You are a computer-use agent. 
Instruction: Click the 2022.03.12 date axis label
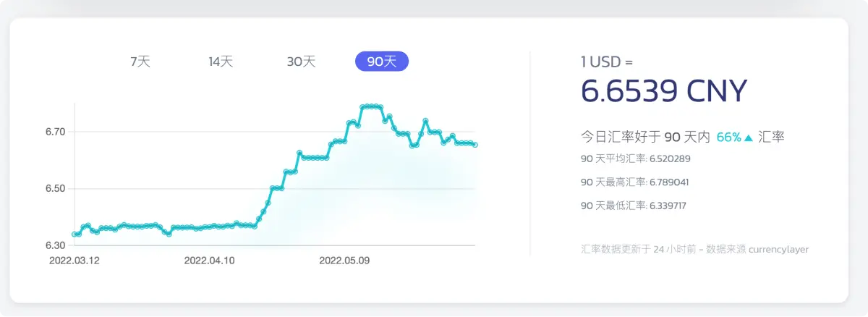(75, 259)
